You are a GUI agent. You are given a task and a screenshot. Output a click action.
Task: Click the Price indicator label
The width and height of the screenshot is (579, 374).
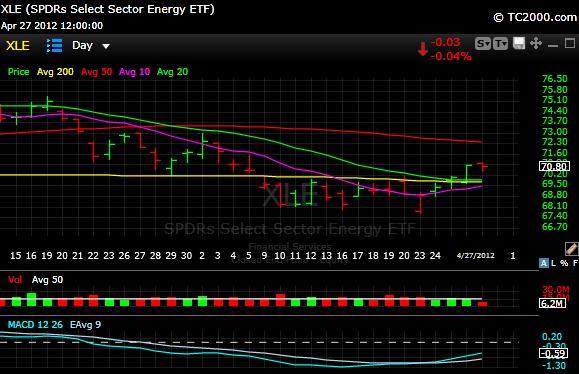[18, 72]
